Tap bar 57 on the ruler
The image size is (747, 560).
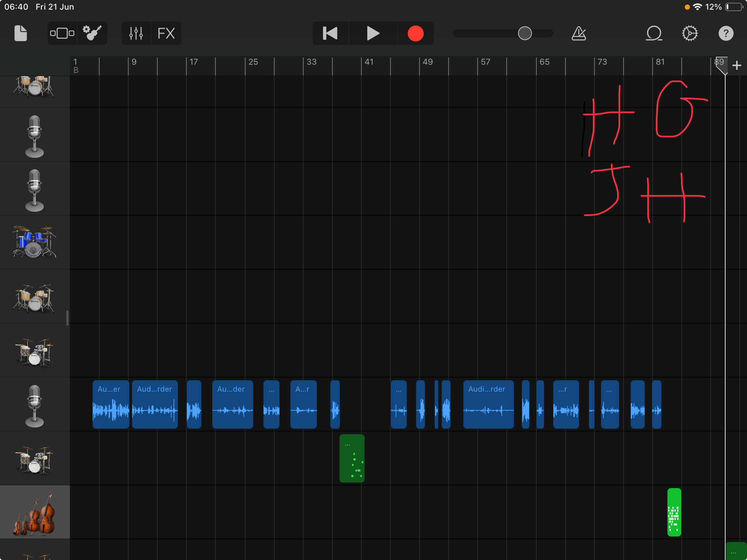(486, 62)
